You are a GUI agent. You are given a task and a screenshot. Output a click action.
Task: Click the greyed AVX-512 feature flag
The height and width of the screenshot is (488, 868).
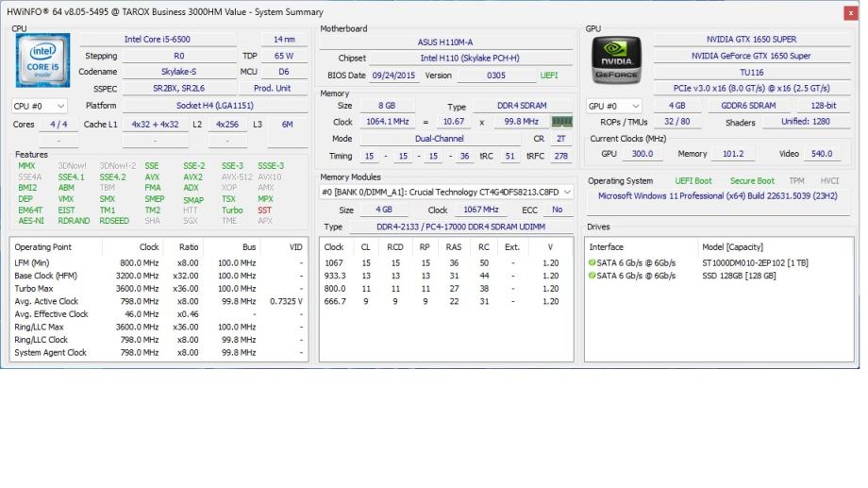click(237, 177)
